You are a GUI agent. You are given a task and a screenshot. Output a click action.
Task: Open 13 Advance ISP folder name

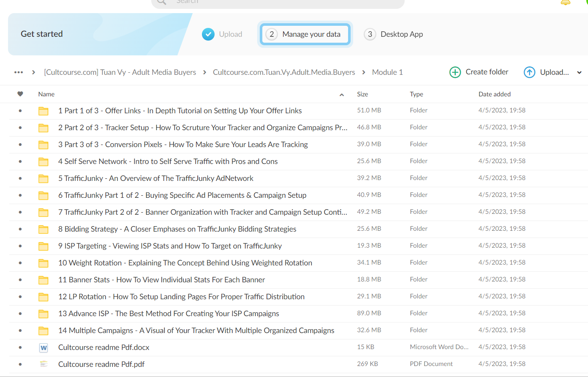(x=169, y=314)
